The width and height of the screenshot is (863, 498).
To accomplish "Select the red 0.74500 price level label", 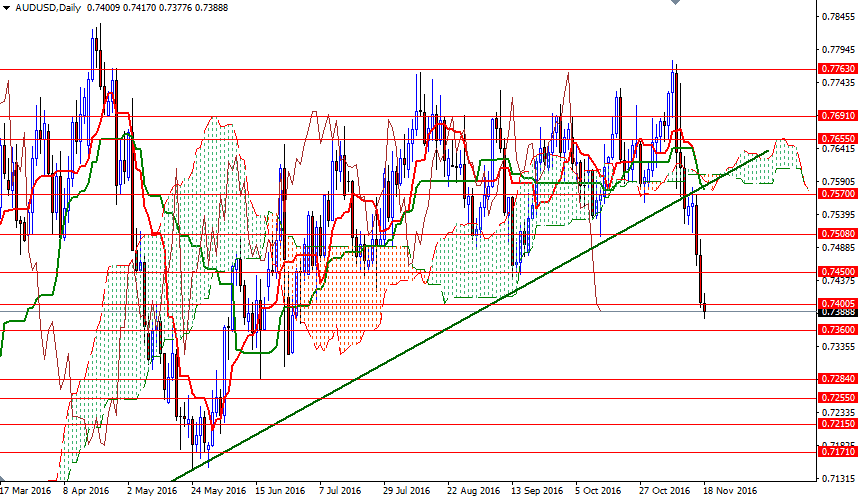I will click(839, 272).
